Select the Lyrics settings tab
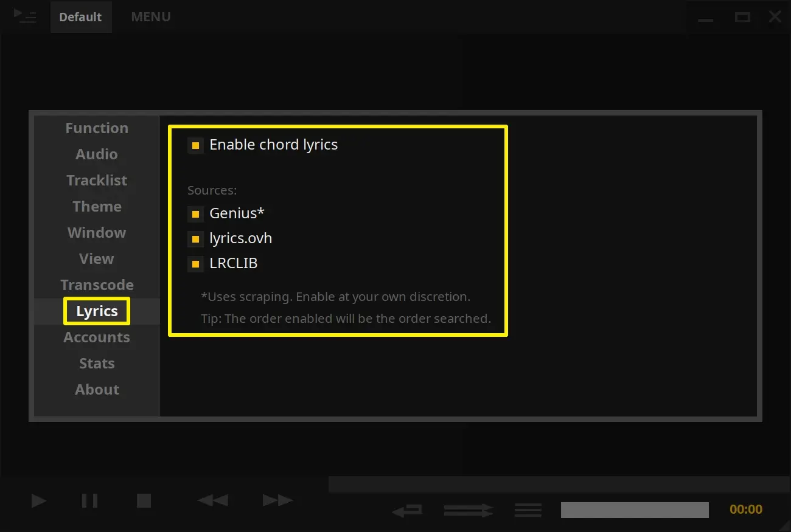 point(97,311)
